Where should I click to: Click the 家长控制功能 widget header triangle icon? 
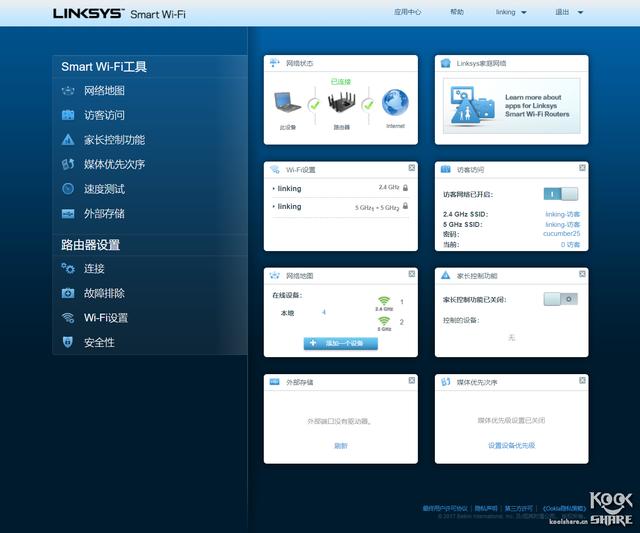pos(445,275)
